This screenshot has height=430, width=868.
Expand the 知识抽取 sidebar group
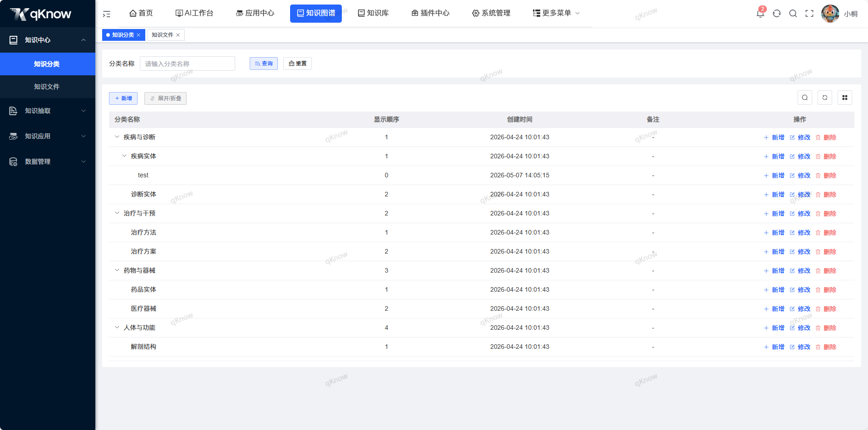(48, 111)
